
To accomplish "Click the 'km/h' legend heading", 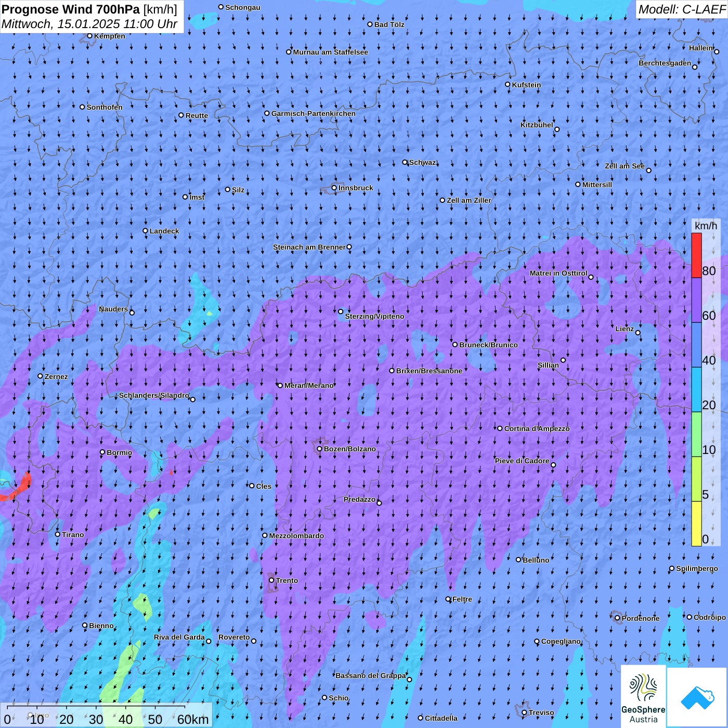I will point(706,226).
